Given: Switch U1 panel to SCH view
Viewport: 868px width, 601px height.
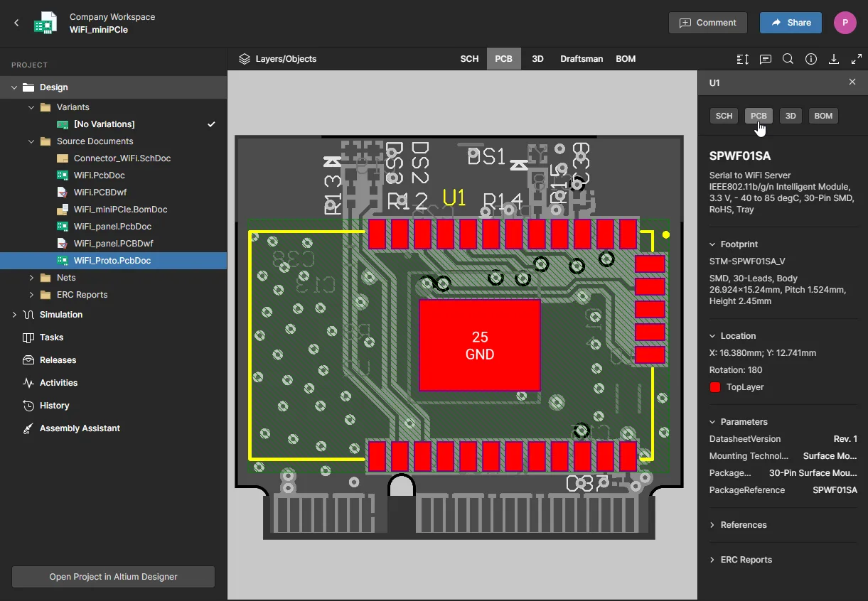Looking at the screenshot, I should [724, 116].
